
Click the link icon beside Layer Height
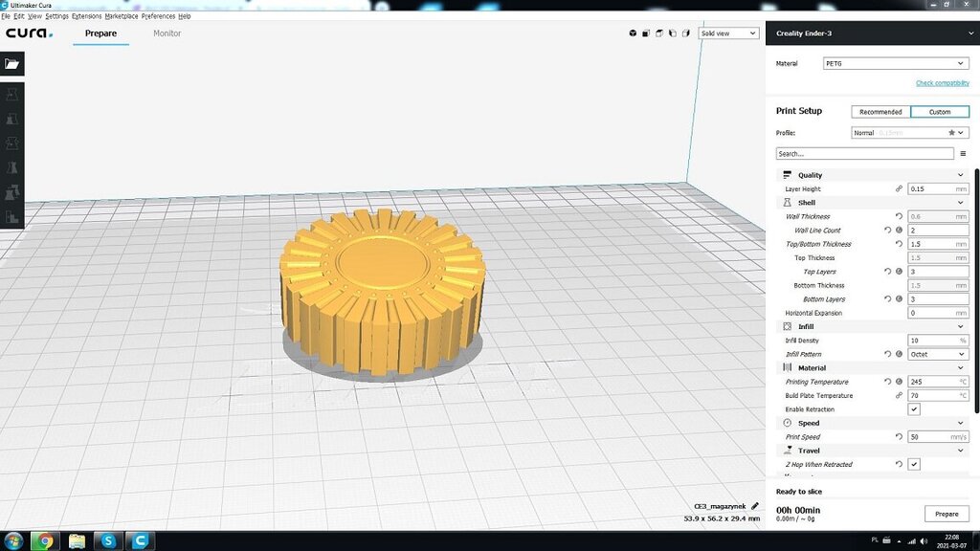(898, 189)
